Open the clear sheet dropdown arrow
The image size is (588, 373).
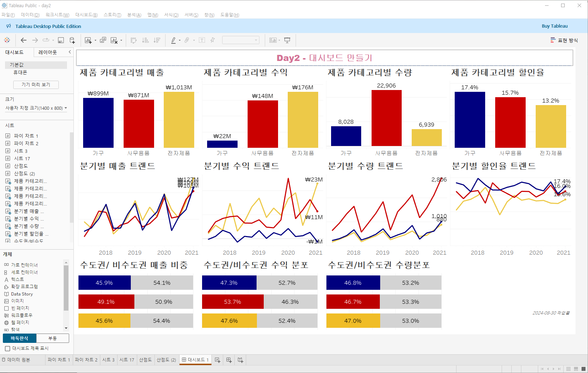(x=121, y=41)
